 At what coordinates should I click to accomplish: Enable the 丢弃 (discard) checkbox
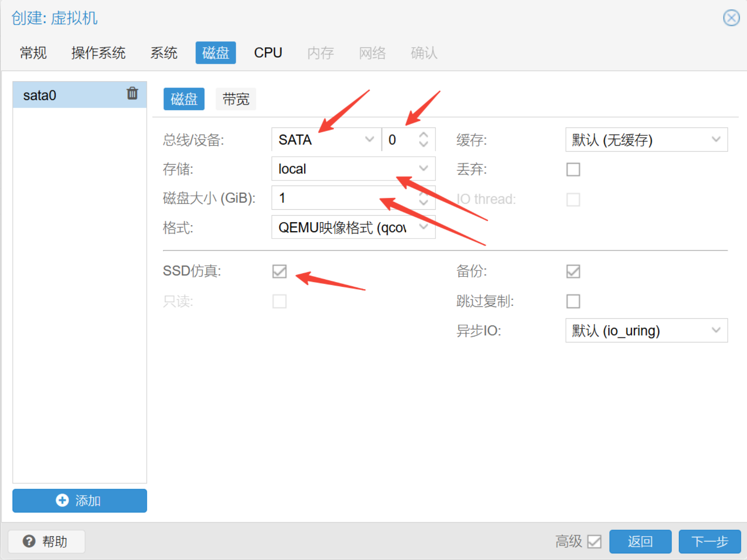pyautogui.click(x=573, y=169)
